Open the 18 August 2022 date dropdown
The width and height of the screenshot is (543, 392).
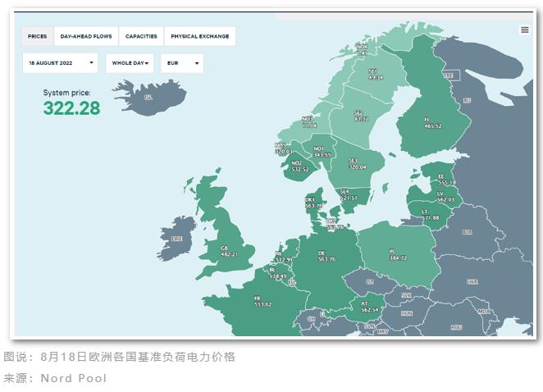click(61, 63)
